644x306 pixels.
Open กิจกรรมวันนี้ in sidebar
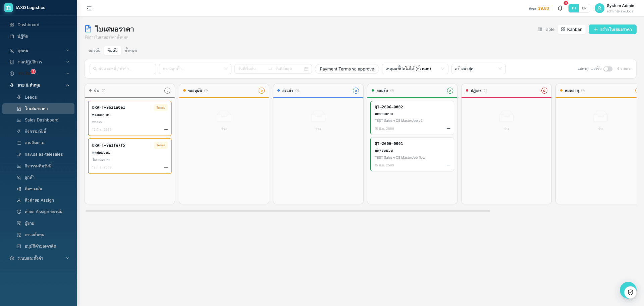[39, 132]
